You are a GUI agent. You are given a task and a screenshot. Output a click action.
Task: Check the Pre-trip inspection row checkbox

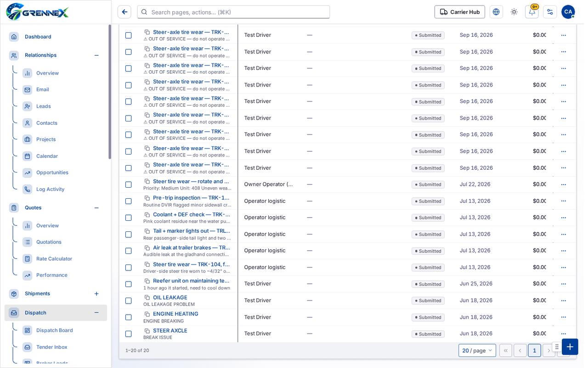tap(129, 201)
